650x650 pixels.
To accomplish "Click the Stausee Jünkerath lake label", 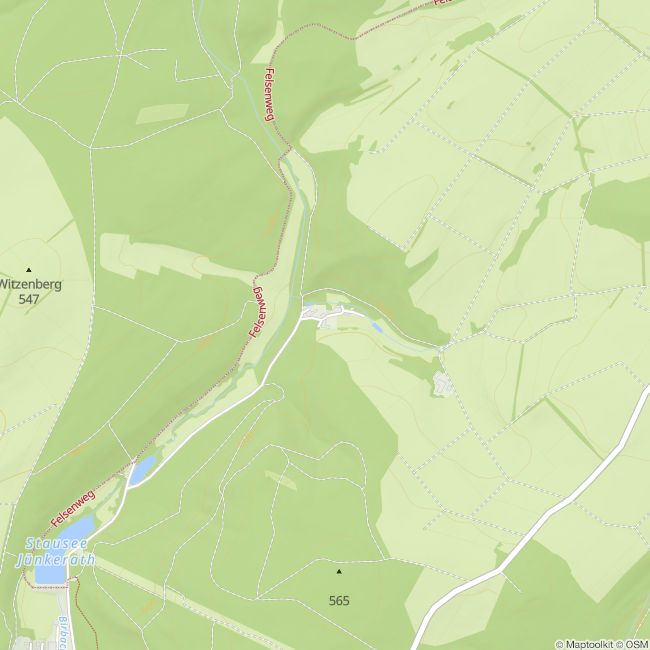I will tap(56, 551).
